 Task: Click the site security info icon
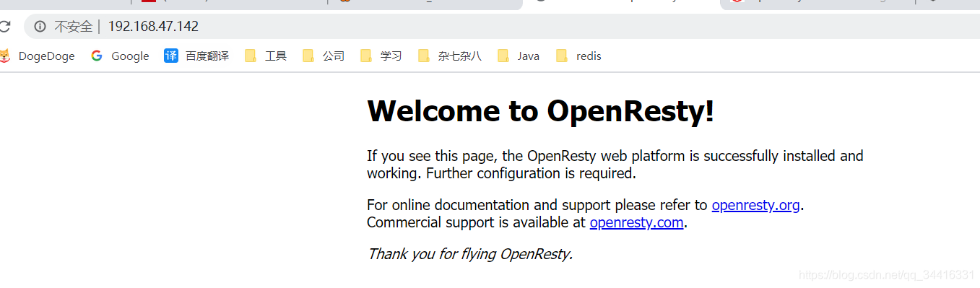40,27
